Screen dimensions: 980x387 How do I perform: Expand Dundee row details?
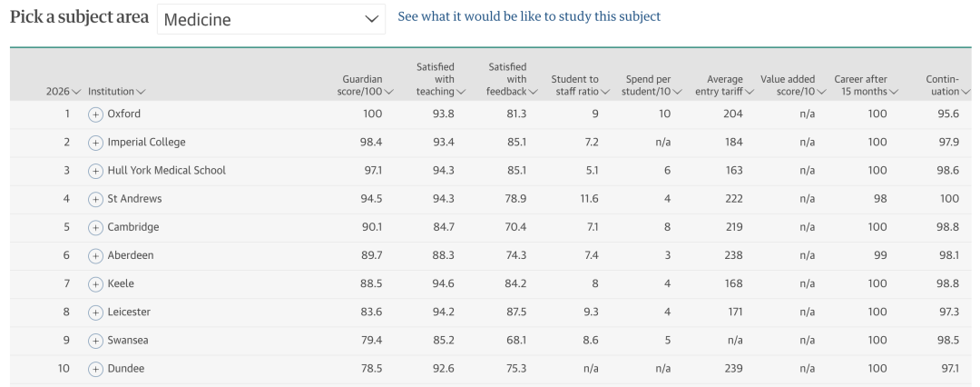click(95, 369)
